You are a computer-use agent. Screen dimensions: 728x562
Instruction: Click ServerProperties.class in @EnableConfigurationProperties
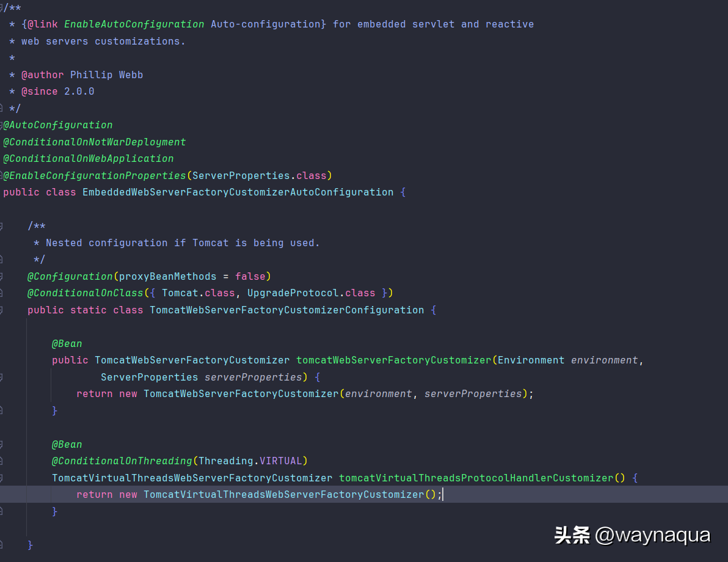[259, 176]
